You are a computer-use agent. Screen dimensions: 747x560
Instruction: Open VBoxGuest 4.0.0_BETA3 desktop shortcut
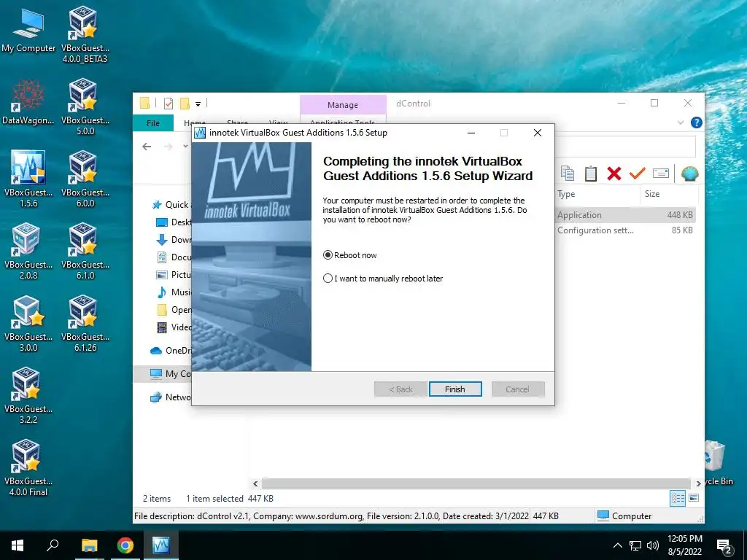[85, 34]
